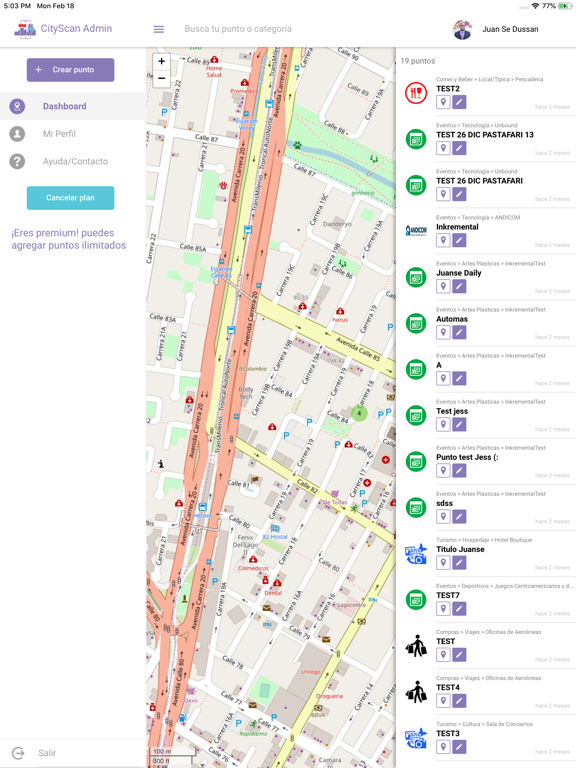Locate TEST4 point on map
The height and width of the screenshot is (768, 576).
443,700
